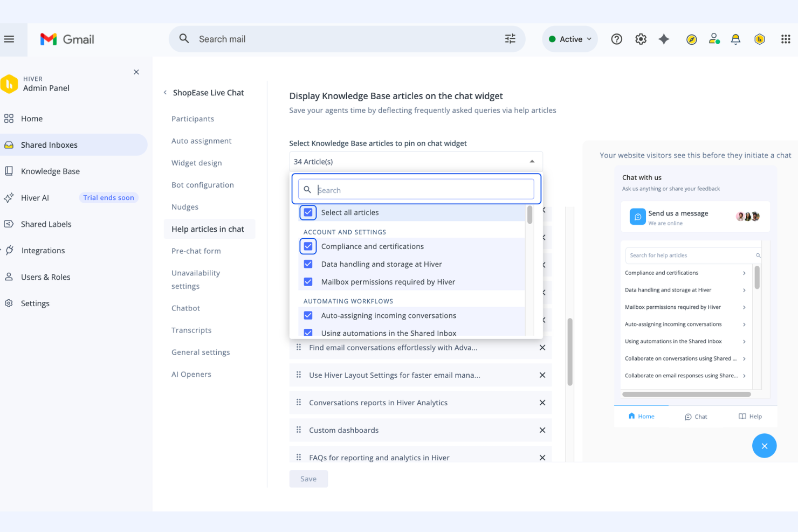
Task: Open Auto assignment settings
Action: (201, 141)
